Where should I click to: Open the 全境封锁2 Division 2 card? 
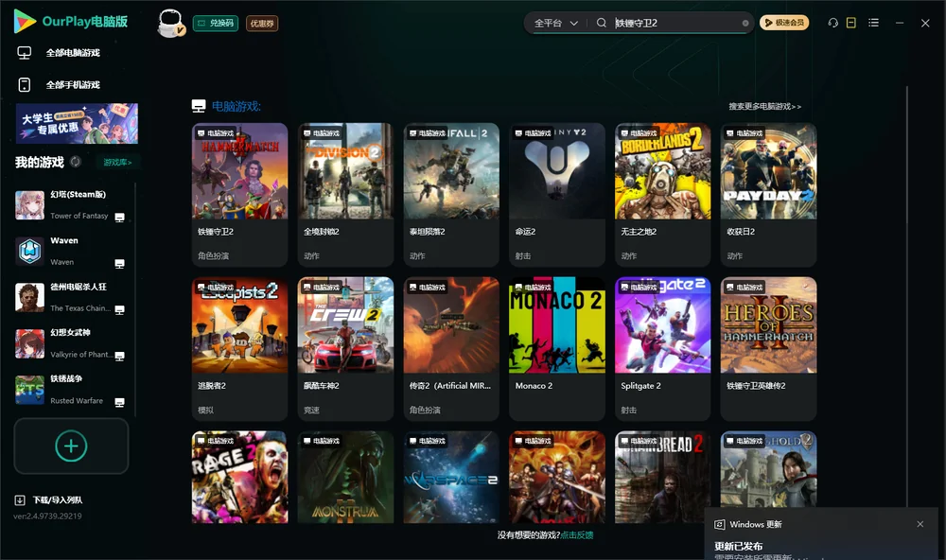click(345, 194)
